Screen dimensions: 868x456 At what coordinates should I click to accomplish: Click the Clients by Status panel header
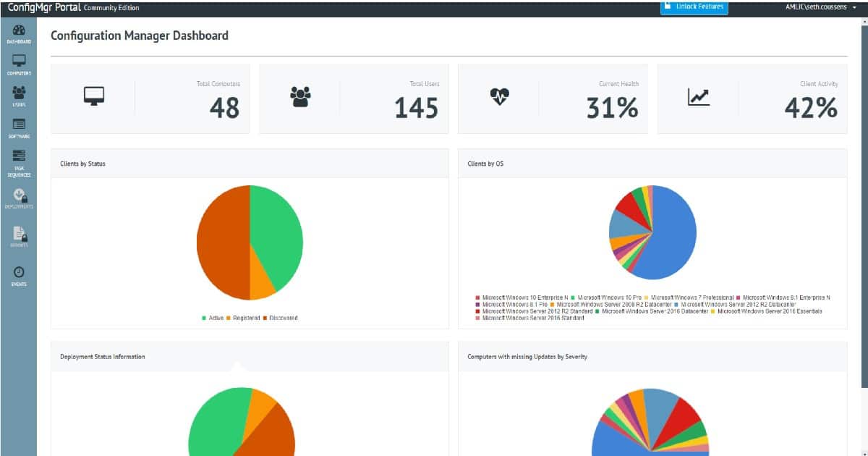(x=250, y=164)
